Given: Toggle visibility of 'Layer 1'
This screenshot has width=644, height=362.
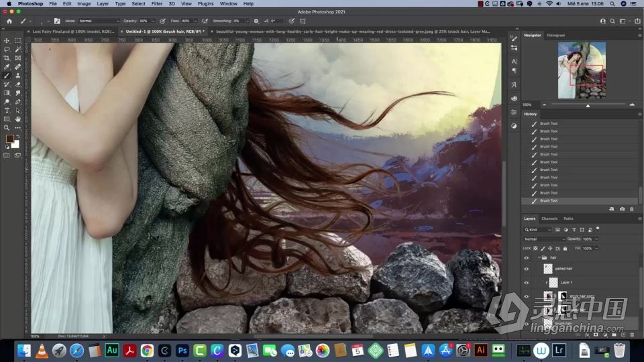Looking at the screenshot, I should pyautogui.click(x=526, y=283).
